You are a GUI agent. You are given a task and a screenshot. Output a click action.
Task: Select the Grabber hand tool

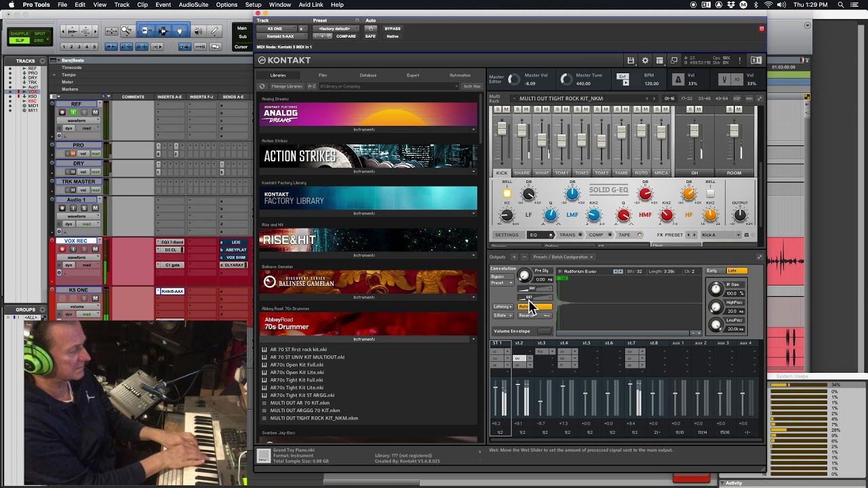180,31
